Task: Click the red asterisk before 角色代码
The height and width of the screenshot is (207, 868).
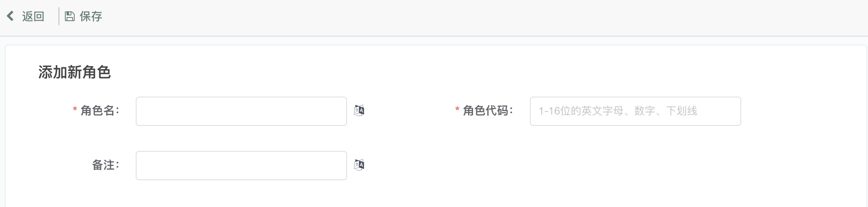Action: (457, 110)
